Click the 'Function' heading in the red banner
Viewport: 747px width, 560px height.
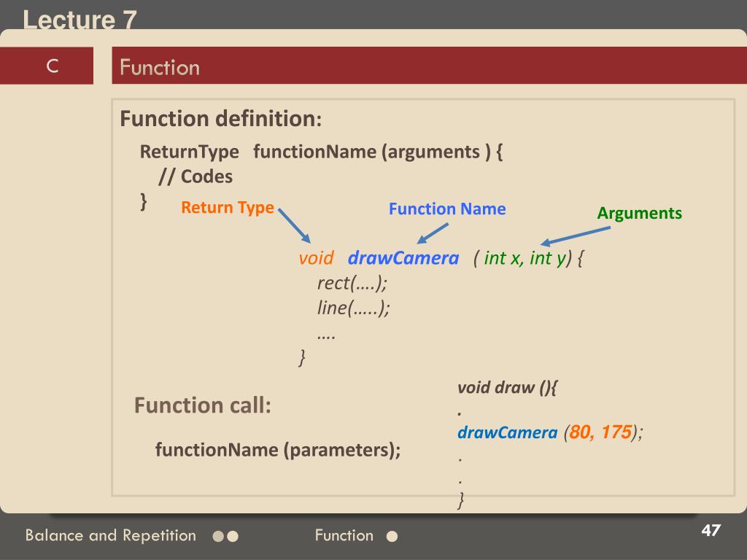tap(160, 67)
